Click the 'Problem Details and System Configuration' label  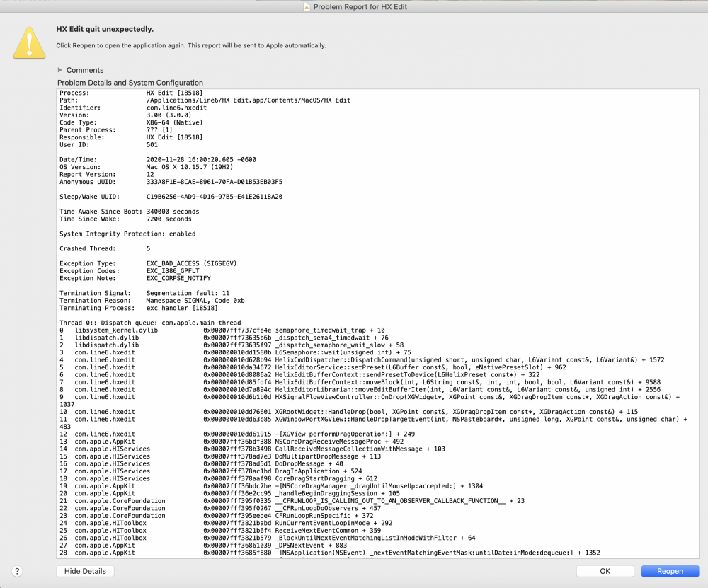tap(130, 83)
